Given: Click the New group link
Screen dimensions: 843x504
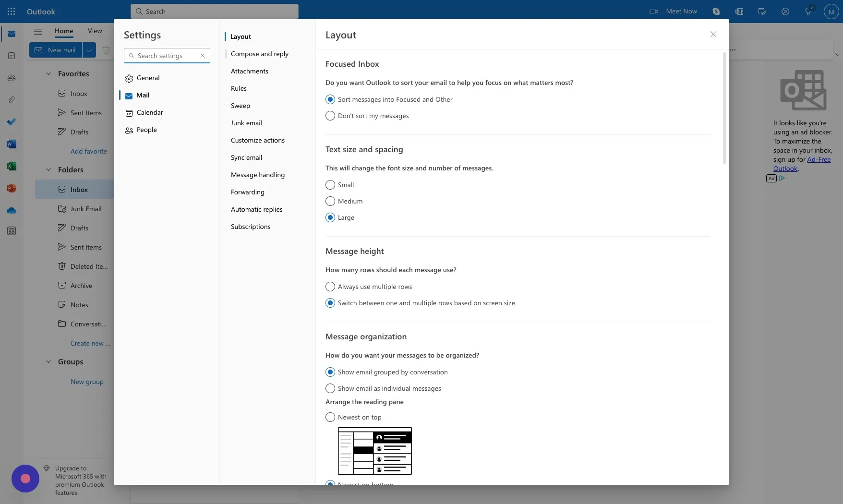Looking at the screenshot, I should click(87, 382).
